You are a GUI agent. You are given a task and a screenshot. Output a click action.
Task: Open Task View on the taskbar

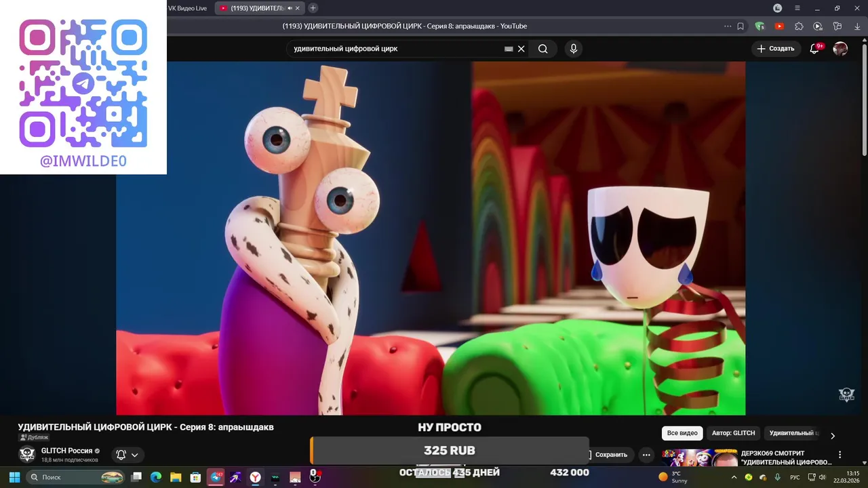(136, 477)
